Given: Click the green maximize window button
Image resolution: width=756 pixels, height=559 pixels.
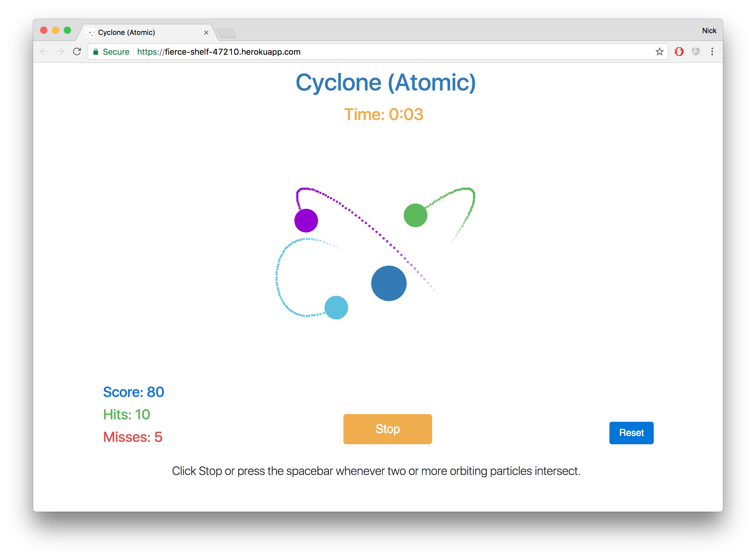Looking at the screenshot, I should (x=67, y=30).
